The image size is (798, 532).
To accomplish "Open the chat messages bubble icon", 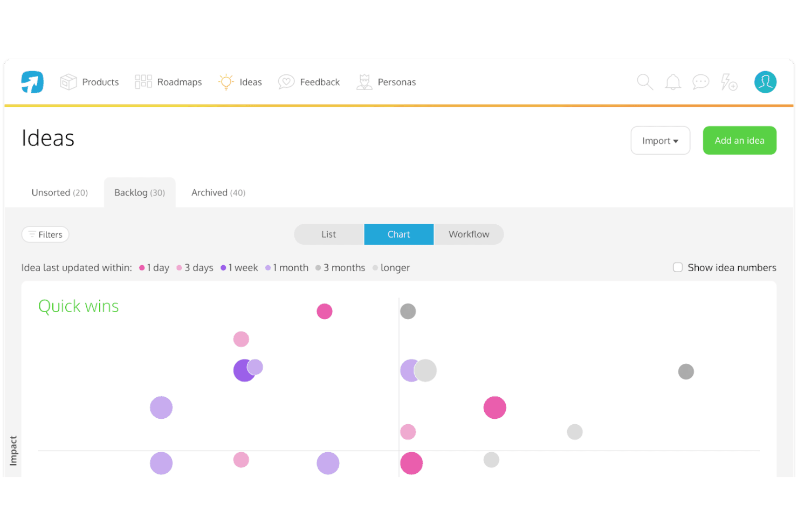I will (701, 82).
